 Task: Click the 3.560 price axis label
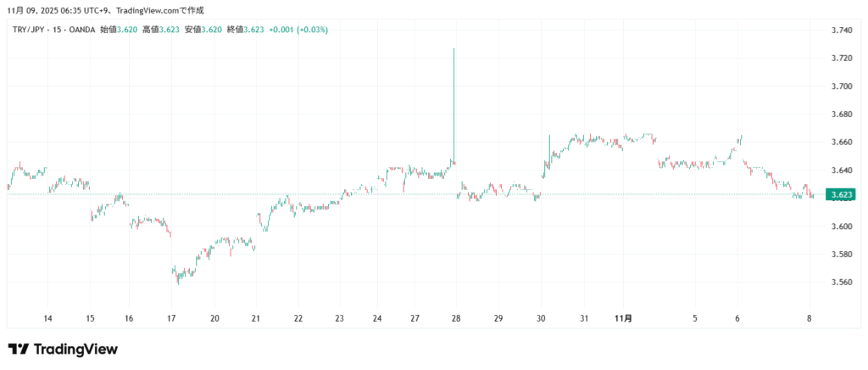tap(842, 283)
